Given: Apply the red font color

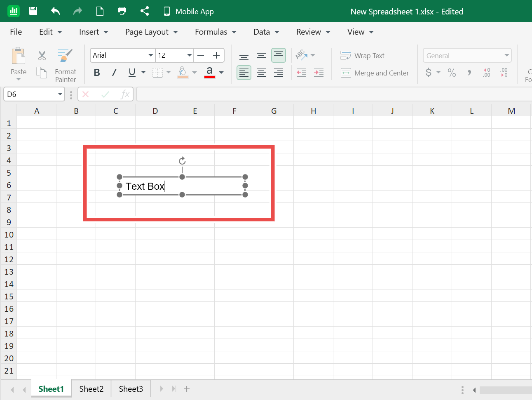Looking at the screenshot, I should 209,72.
